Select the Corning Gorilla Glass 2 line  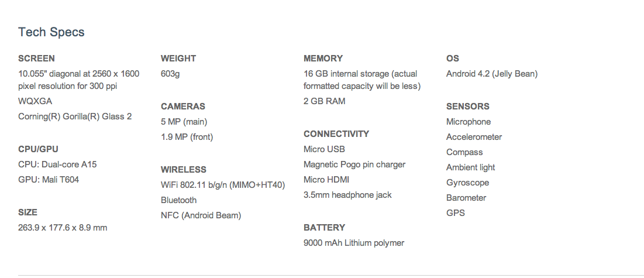[75, 116]
